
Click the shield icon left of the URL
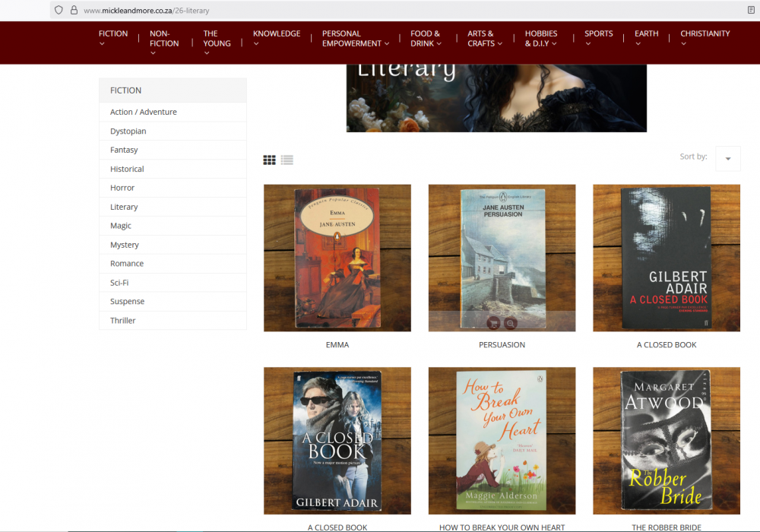[x=58, y=11]
